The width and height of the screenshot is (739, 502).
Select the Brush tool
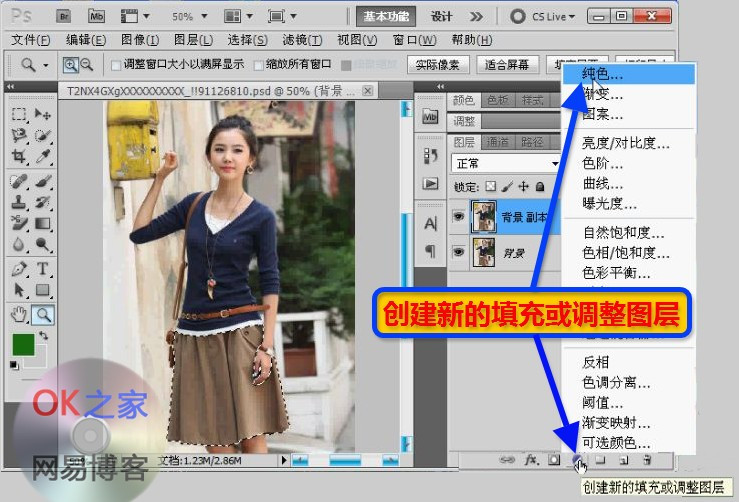[x=42, y=181]
